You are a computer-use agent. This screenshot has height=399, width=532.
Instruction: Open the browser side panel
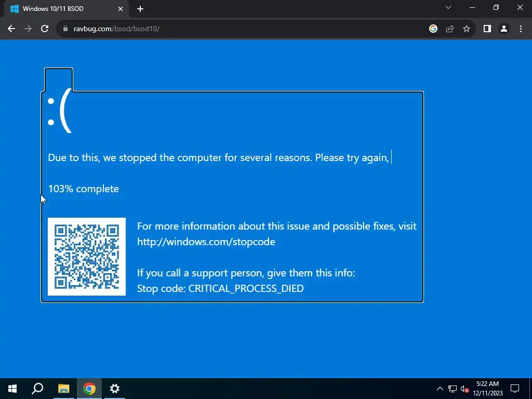[487, 29]
